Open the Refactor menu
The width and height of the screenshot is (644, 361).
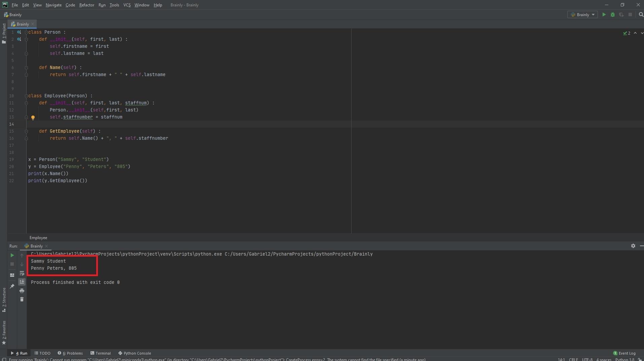click(x=86, y=5)
